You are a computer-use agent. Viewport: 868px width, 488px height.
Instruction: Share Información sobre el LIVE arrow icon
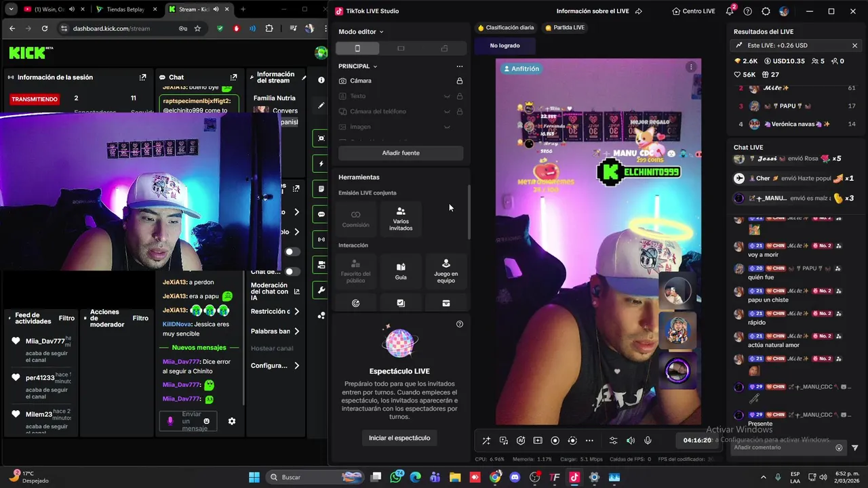tap(638, 12)
